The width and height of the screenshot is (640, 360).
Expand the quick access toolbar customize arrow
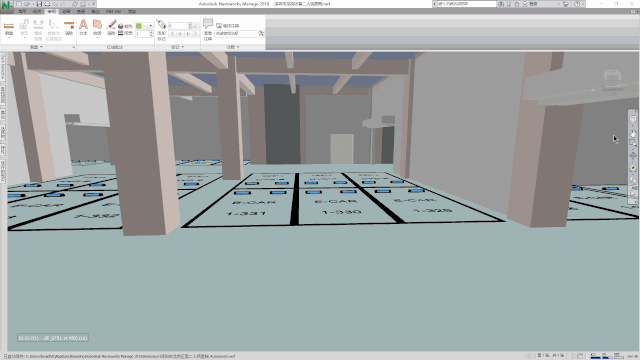(93, 4)
